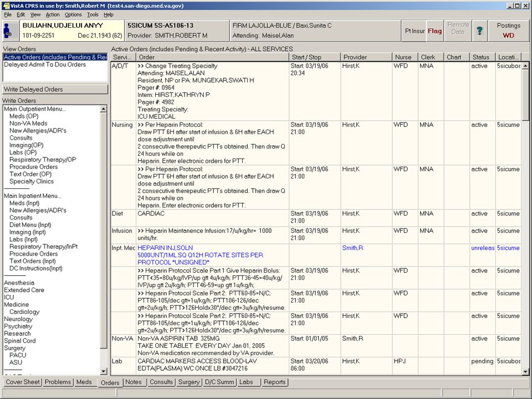Select the Change Treating Specialty order
Viewport: 532px width, 399px height.
(316, 91)
